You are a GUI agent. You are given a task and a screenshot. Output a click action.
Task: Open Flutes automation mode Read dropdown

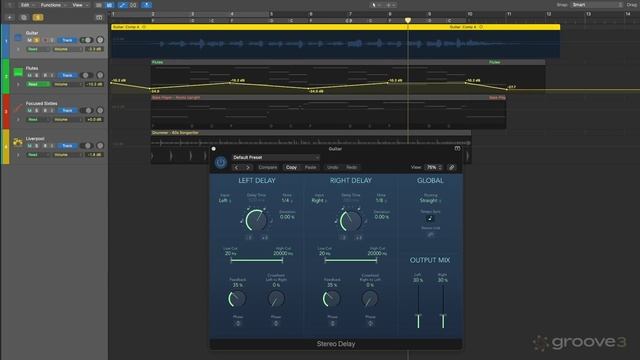click(38, 84)
